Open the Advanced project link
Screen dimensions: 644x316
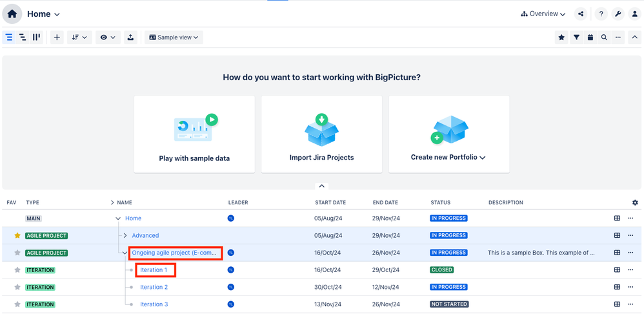pyautogui.click(x=145, y=236)
